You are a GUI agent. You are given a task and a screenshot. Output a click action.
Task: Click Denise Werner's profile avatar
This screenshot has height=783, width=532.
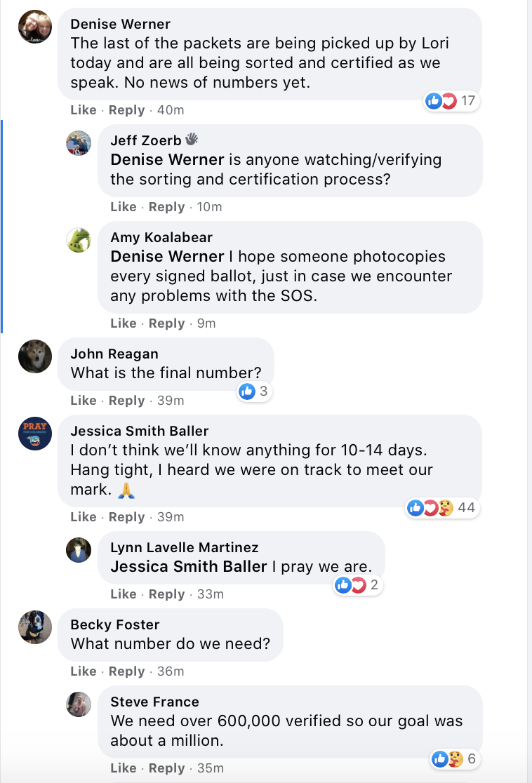tap(34, 27)
